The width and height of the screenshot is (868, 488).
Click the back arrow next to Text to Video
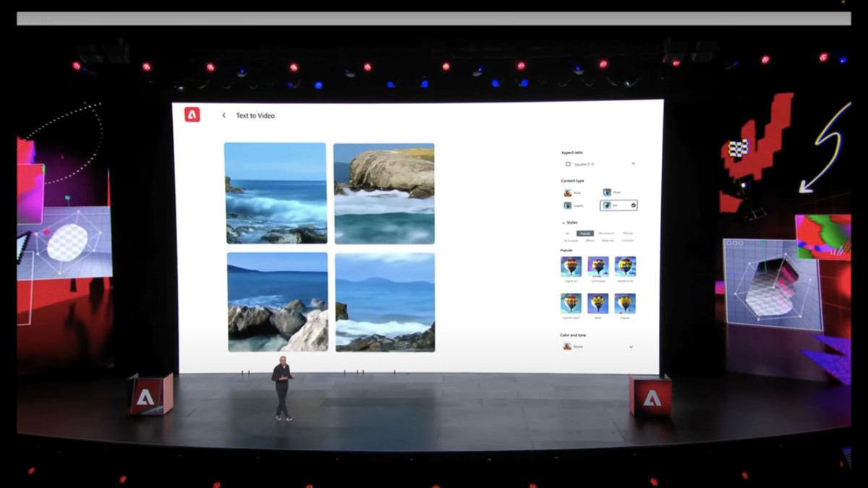tap(223, 115)
